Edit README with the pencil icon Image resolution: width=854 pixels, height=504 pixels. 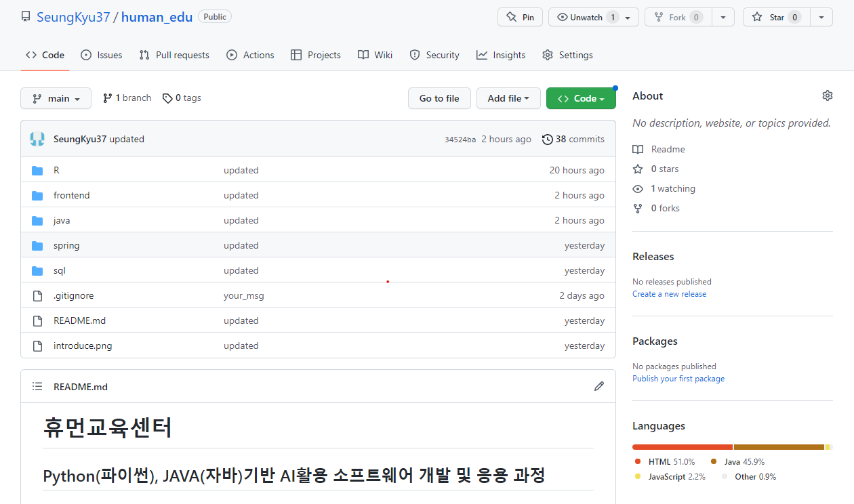[598, 386]
